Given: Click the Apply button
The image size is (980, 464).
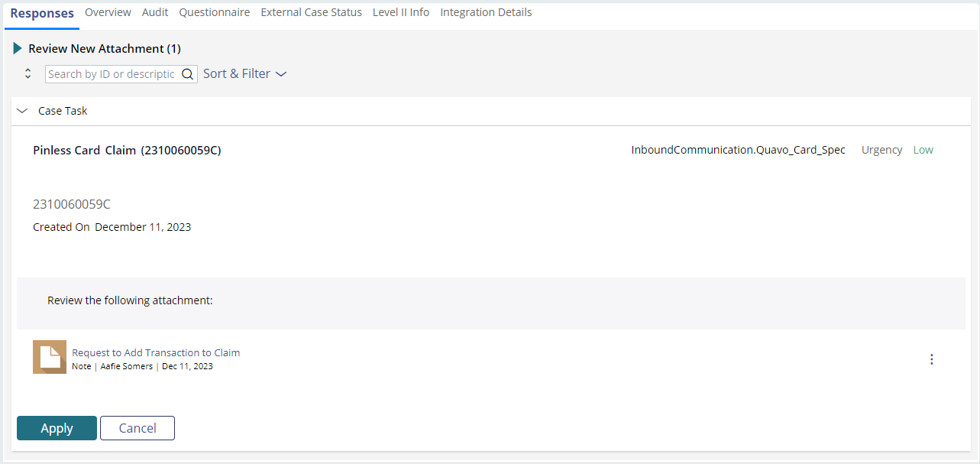Looking at the screenshot, I should tap(57, 428).
